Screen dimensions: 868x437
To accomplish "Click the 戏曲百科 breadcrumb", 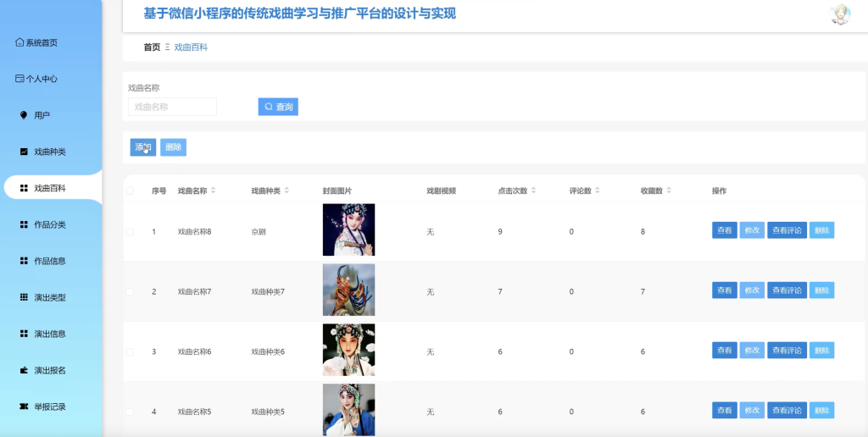I will click(x=191, y=47).
